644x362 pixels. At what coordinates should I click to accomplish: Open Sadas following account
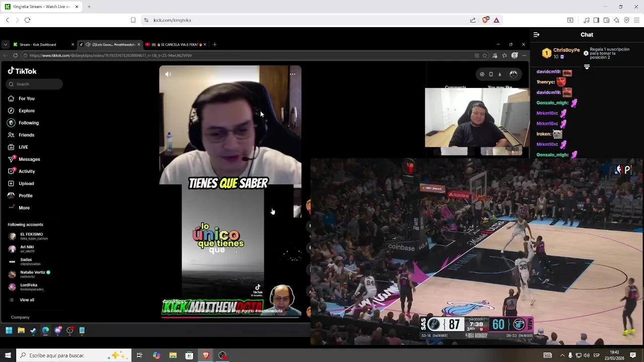click(x=24, y=261)
